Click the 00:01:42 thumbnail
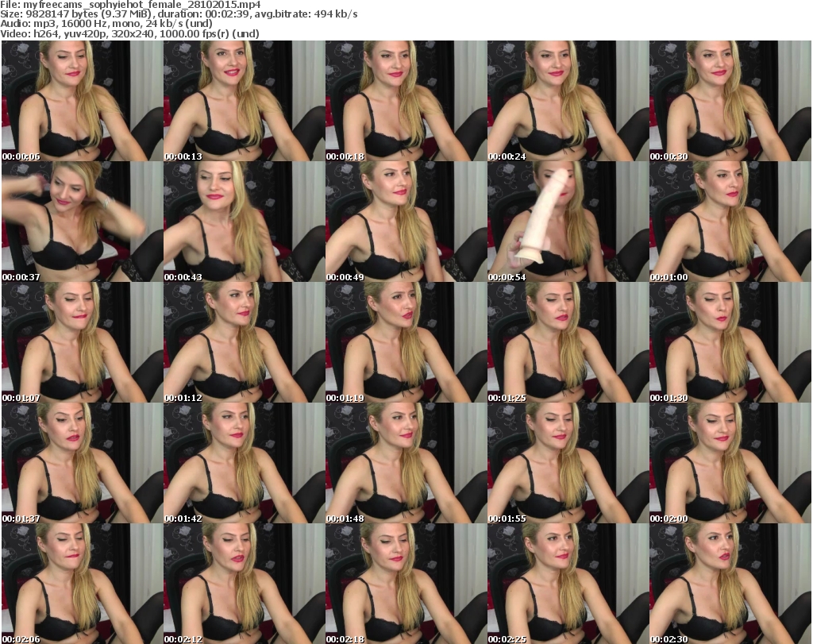Image resolution: width=813 pixels, height=644 pixels. click(x=245, y=463)
